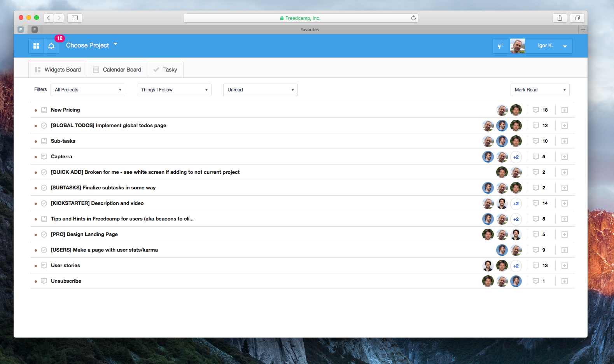Open the dashboard grid icon
614x364 pixels.
[36, 46]
